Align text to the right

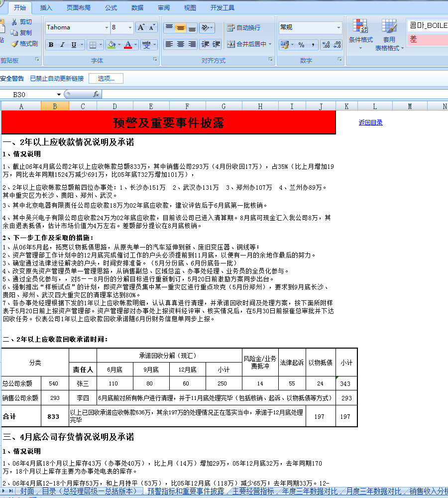pyautogui.click(x=192, y=44)
